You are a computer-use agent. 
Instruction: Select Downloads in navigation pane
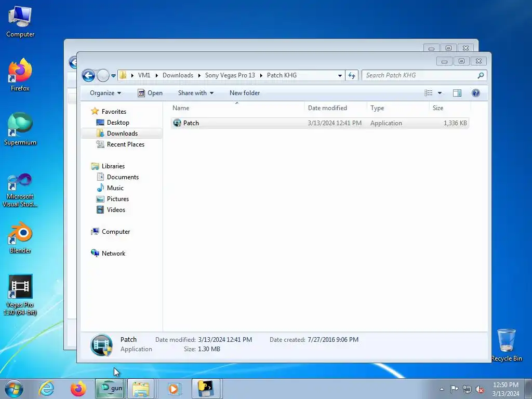(122, 134)
